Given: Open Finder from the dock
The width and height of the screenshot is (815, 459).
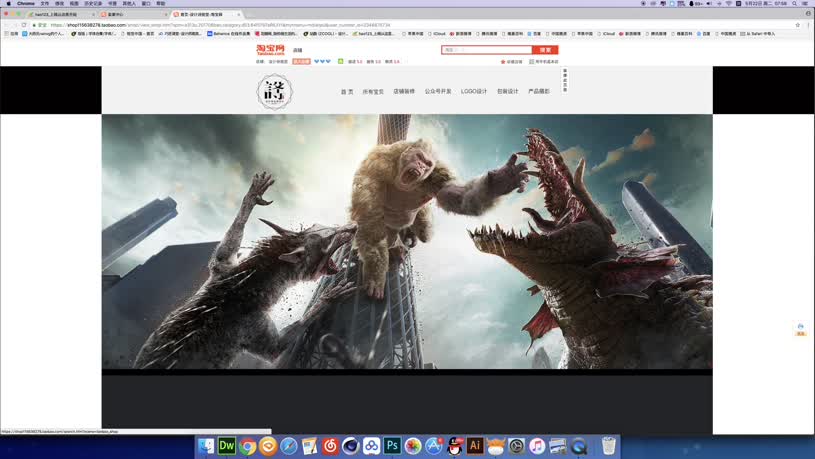Looking at the screenshot, I should [x=206, y=446].
